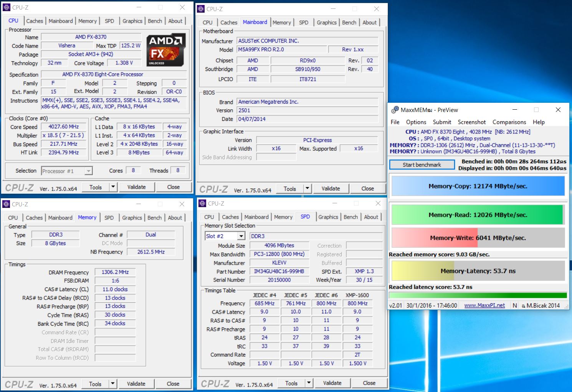
Task: Open Bench tab in the Mainboard window
Action: pyautogui.click(x=349, y=23)
